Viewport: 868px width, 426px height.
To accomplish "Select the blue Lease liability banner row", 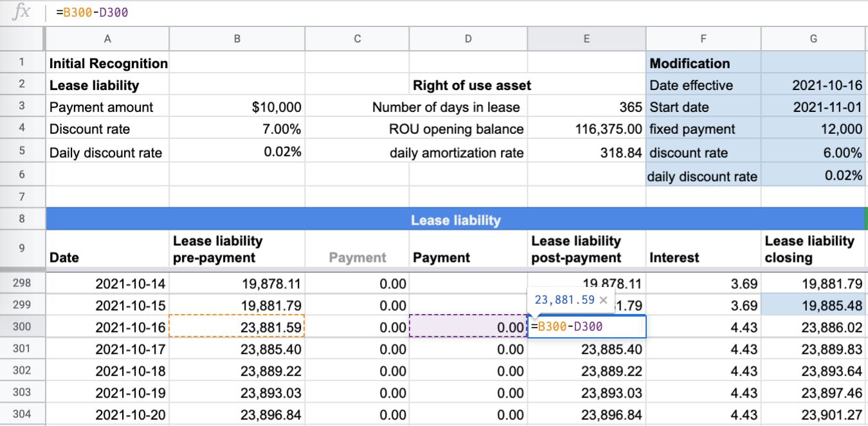I will coord(457,220).
